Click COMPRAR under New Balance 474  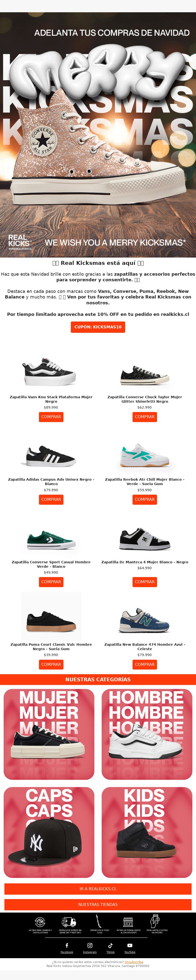pyautogui.click(x=145, y=665)
